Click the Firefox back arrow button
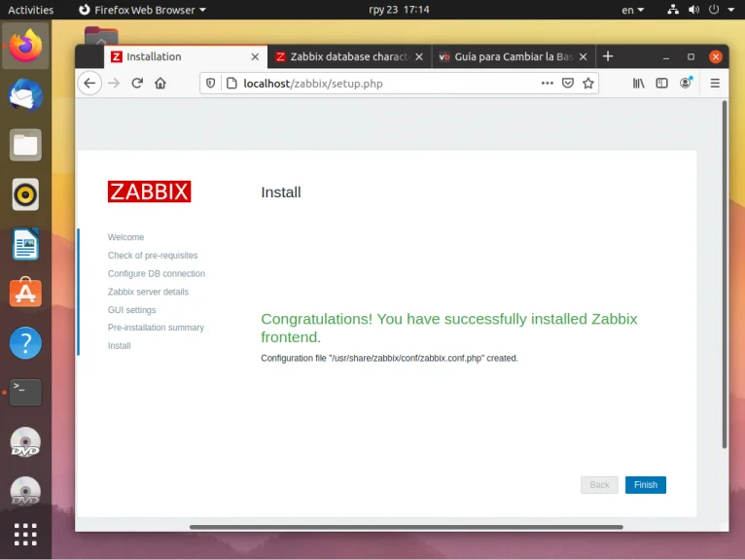Viewport: 745px width, 560px height. [x=89, y=84]
